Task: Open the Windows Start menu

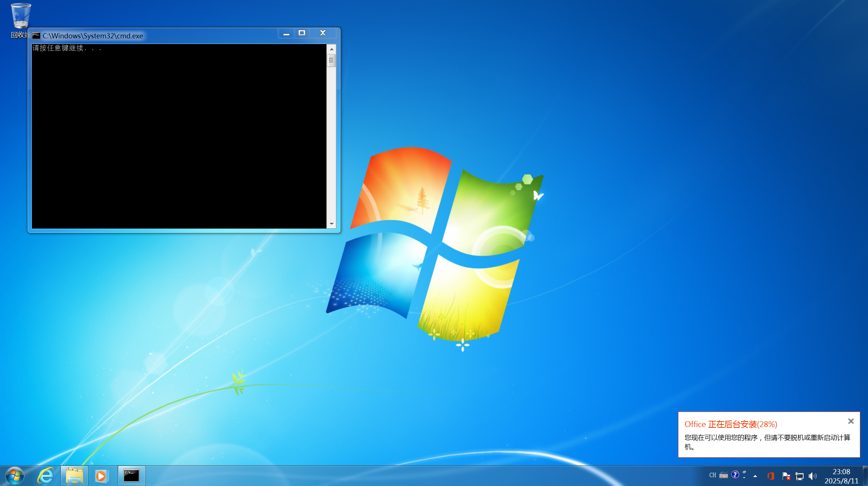Action: click(15, 476)
